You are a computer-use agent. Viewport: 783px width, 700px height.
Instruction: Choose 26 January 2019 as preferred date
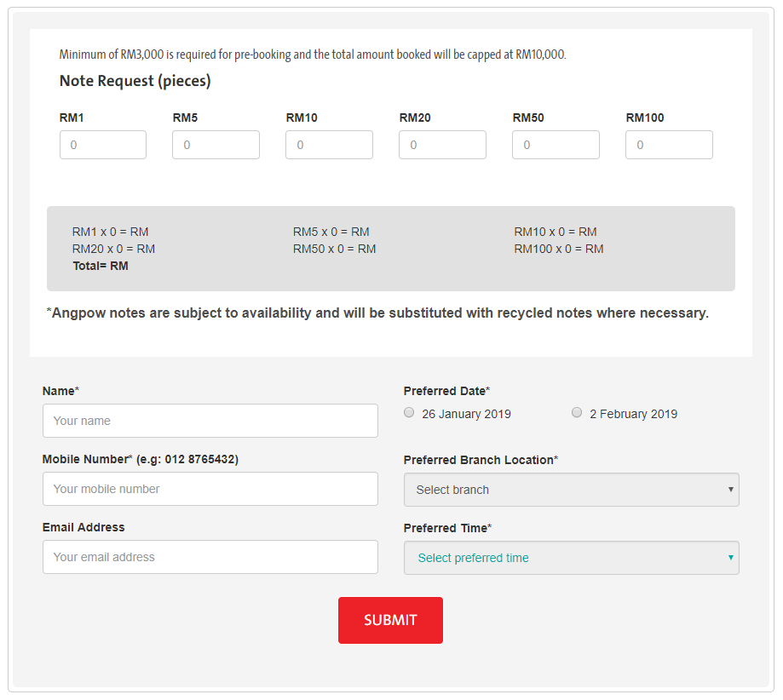coord(410,413)
